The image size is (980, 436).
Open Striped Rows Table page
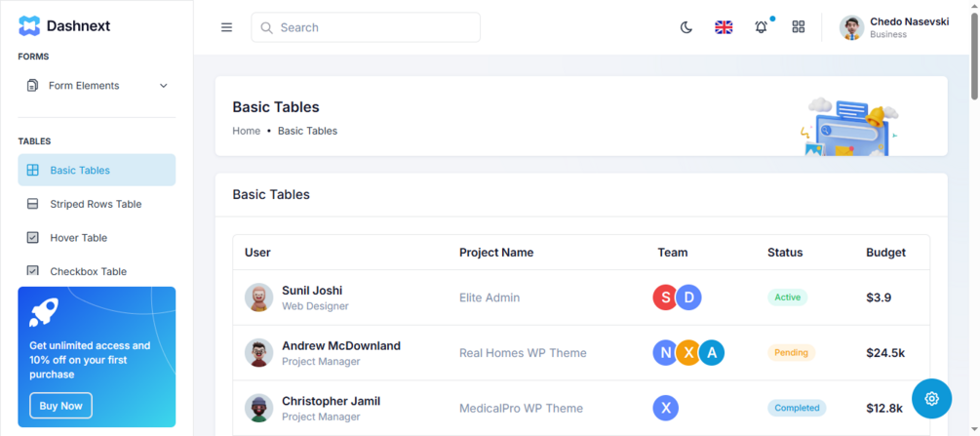(x=96, y=204)
